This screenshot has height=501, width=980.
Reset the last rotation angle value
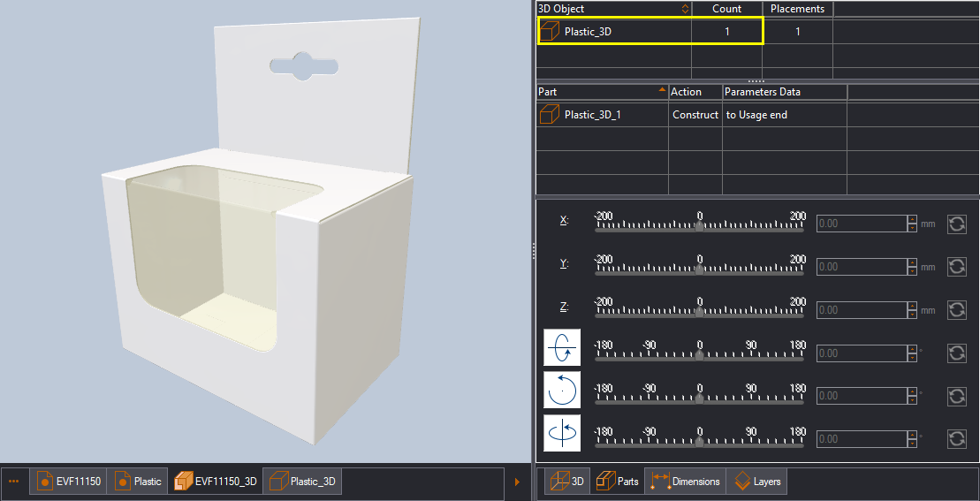957,439
